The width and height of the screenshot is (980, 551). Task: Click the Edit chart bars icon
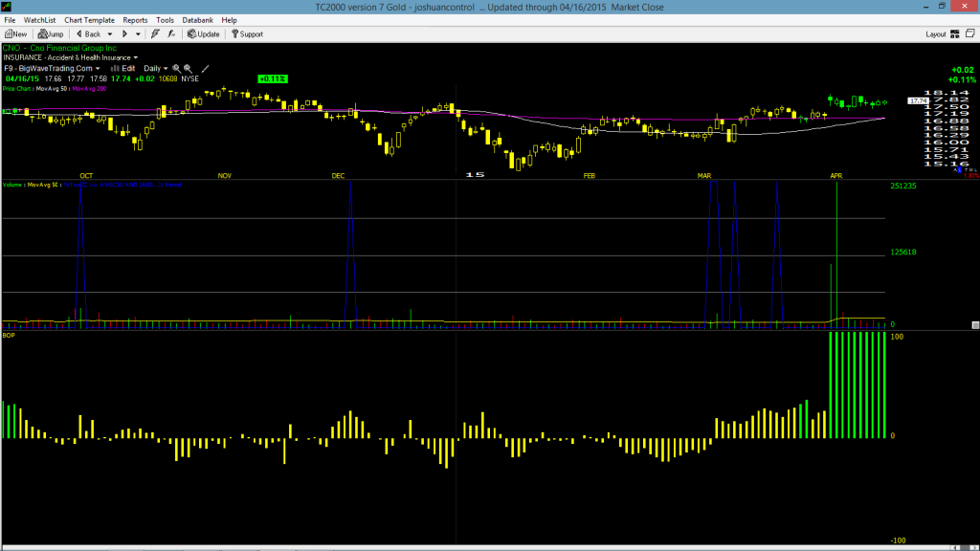(115, 69)
